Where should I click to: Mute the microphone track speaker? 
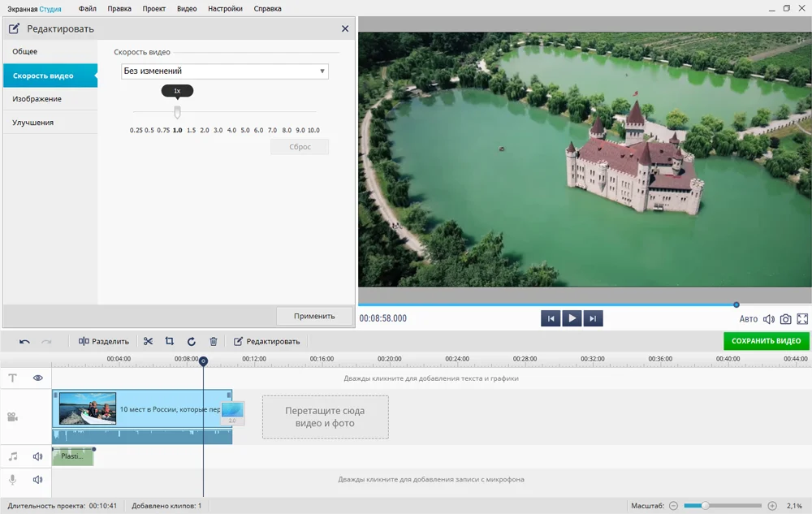click(38, 480)
